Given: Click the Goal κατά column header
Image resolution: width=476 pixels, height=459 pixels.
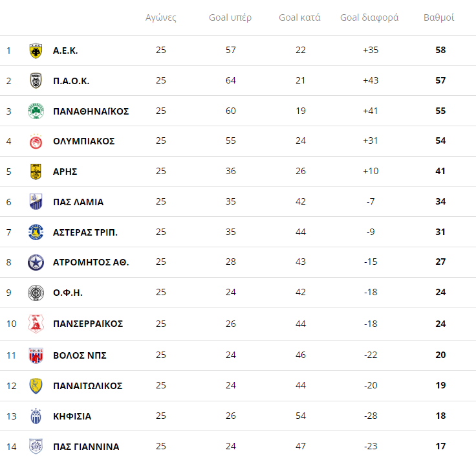Looking at the screenshot, I should point(299,17).
